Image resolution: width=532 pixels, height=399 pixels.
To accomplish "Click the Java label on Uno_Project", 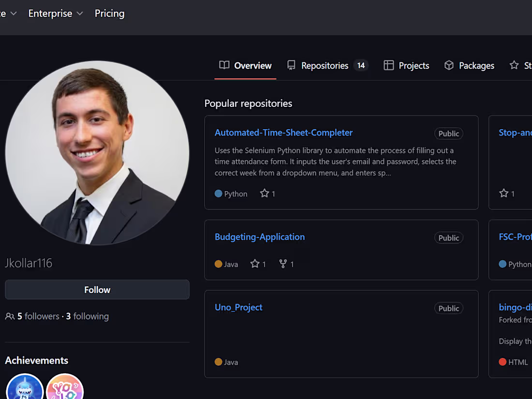I will tap(231, 362).
